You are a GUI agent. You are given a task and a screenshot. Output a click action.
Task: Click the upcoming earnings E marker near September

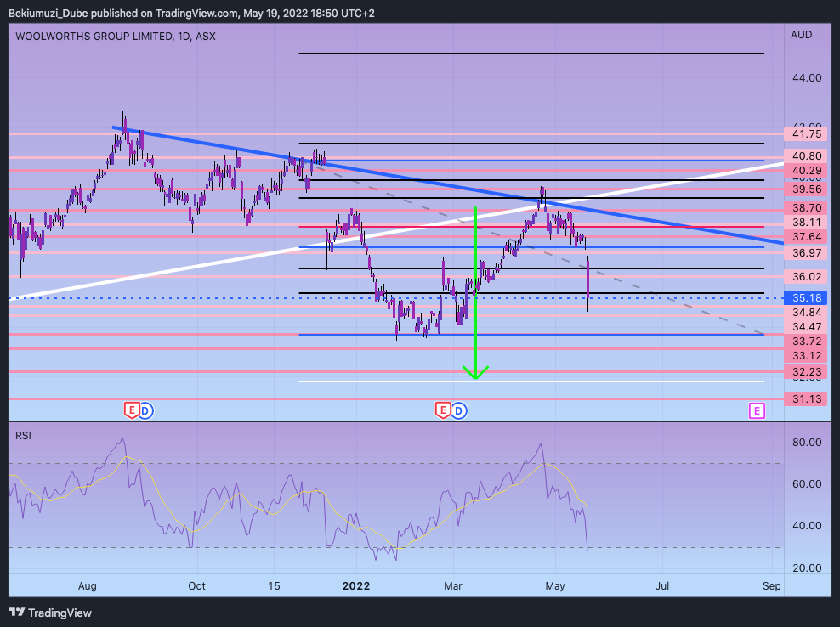point(757,410)
